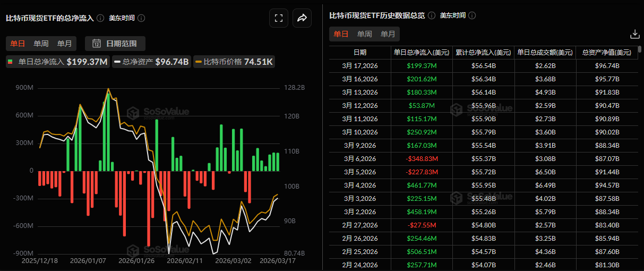
Task: Click the 累计总净流入(美元) column header
Action: (x=483, y=53)
